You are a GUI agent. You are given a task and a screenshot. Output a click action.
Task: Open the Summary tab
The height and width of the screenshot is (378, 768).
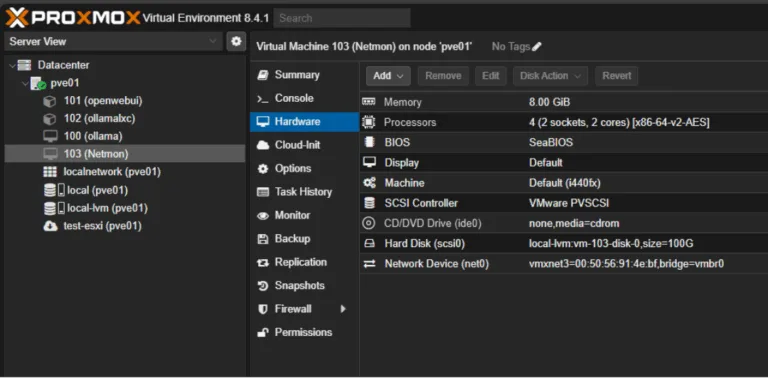click(305, 75)
